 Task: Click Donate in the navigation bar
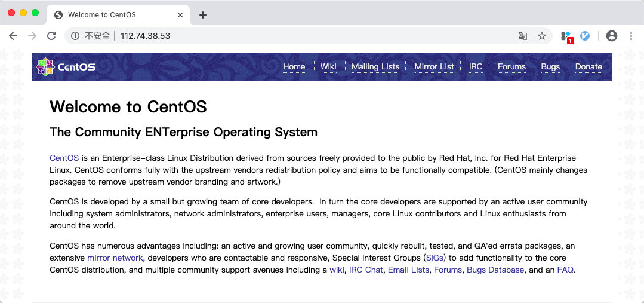(588, 66)
